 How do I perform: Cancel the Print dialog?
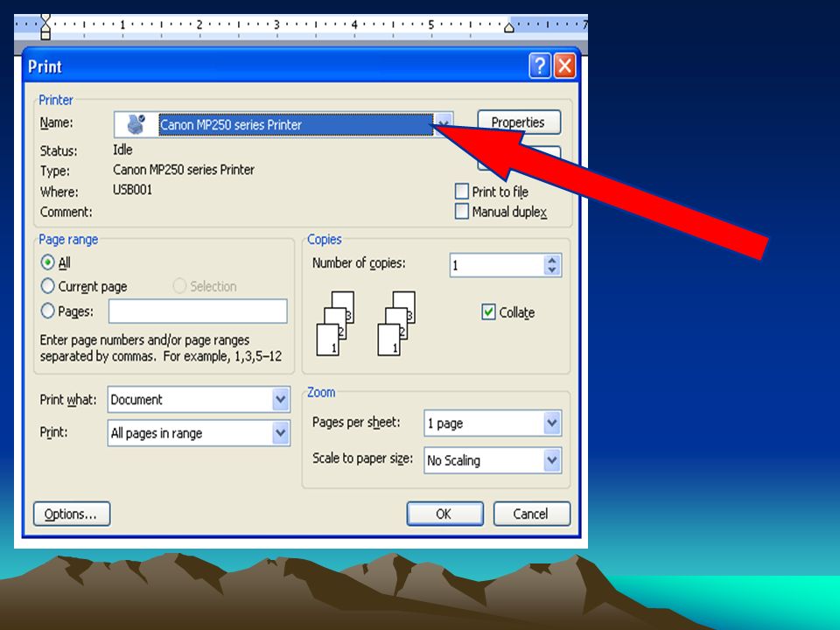coord(531,514)
